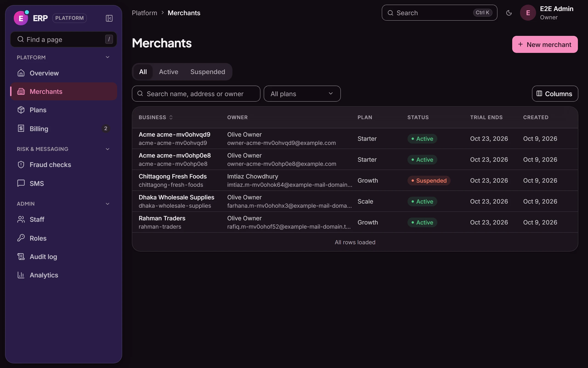Click the Find a page input
The image size is (588, 368).
64,39
